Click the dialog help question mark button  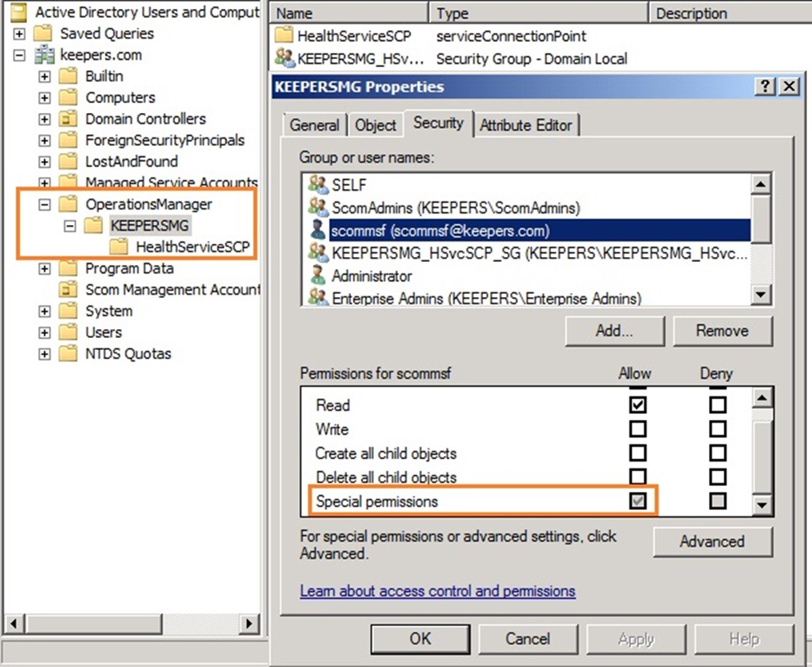pos(765,86)
